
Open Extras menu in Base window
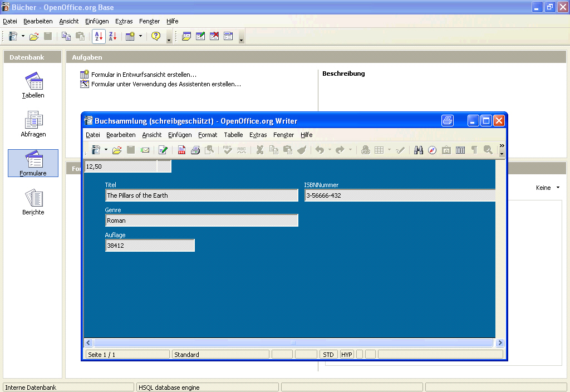(124, 21)
